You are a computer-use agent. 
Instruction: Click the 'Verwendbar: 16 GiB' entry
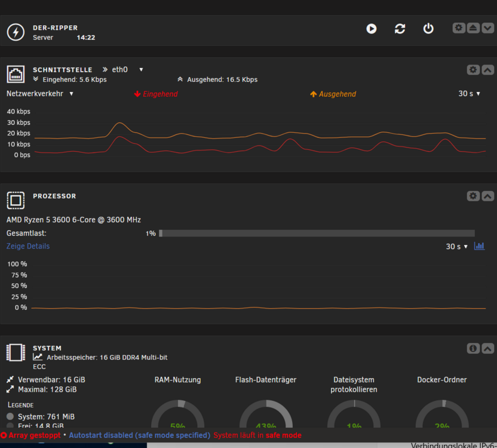pyautogui.click(x=51, y=379)
